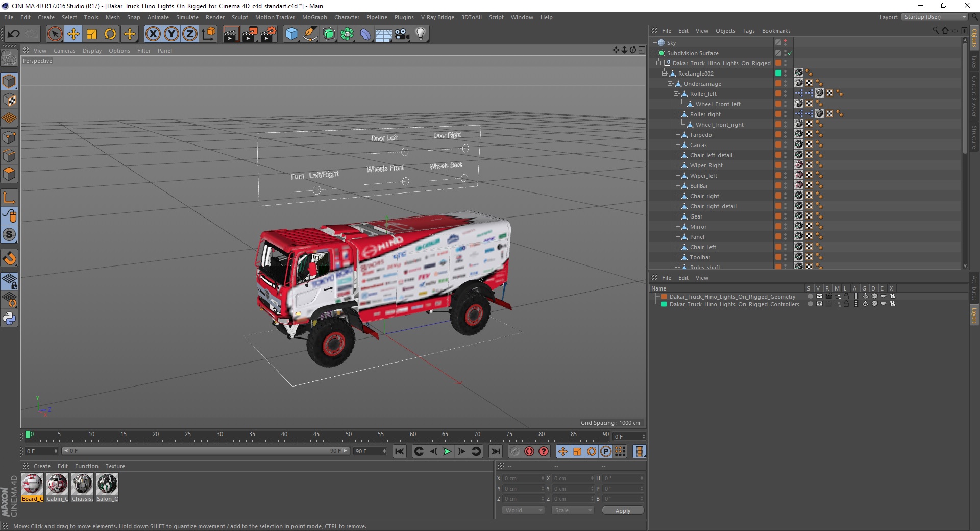
Task: Enable the Axis mode L icon
Action: click(9, 198)
